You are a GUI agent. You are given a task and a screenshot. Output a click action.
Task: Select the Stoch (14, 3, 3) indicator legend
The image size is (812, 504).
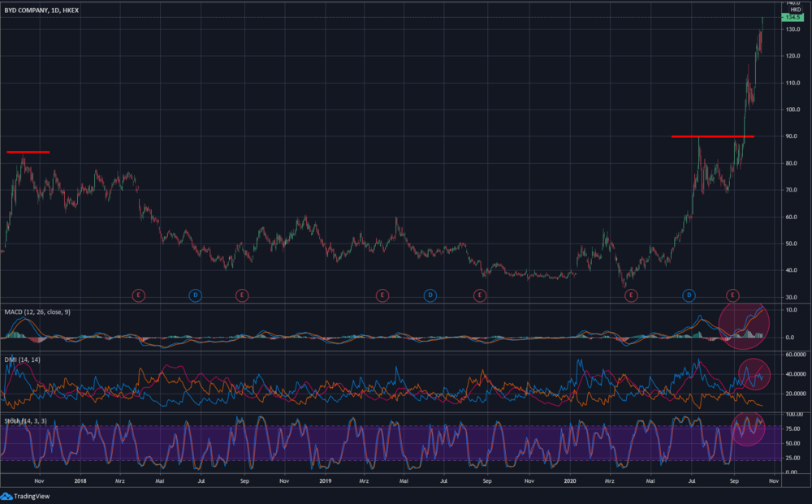click(25, 421)
